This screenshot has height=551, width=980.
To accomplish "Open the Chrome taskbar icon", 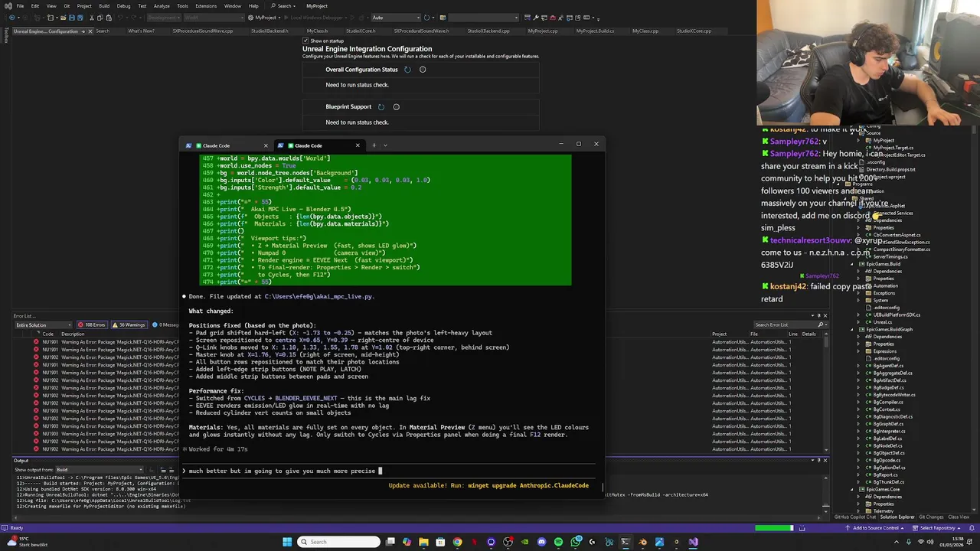I will click(457, 542).
